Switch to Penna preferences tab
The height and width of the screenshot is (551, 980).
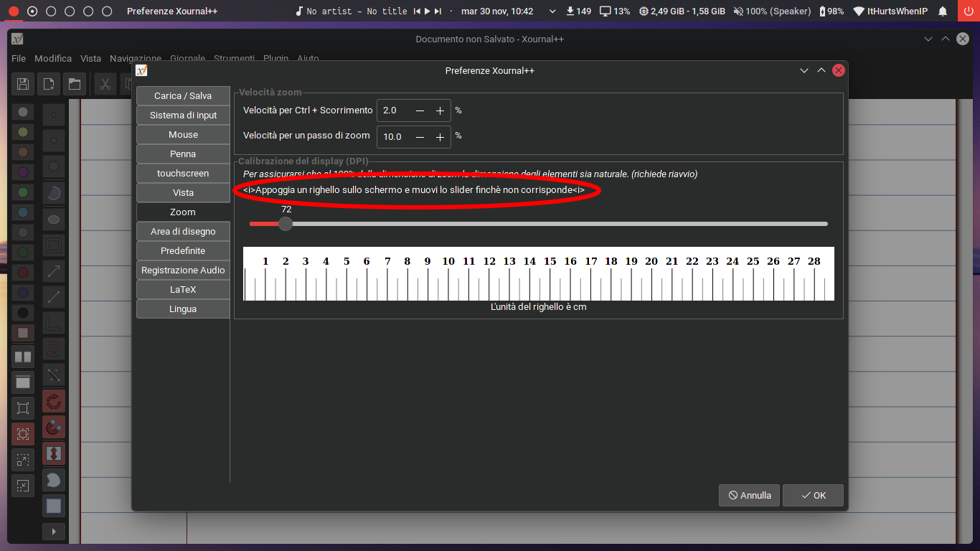click(x=183, y=154)
